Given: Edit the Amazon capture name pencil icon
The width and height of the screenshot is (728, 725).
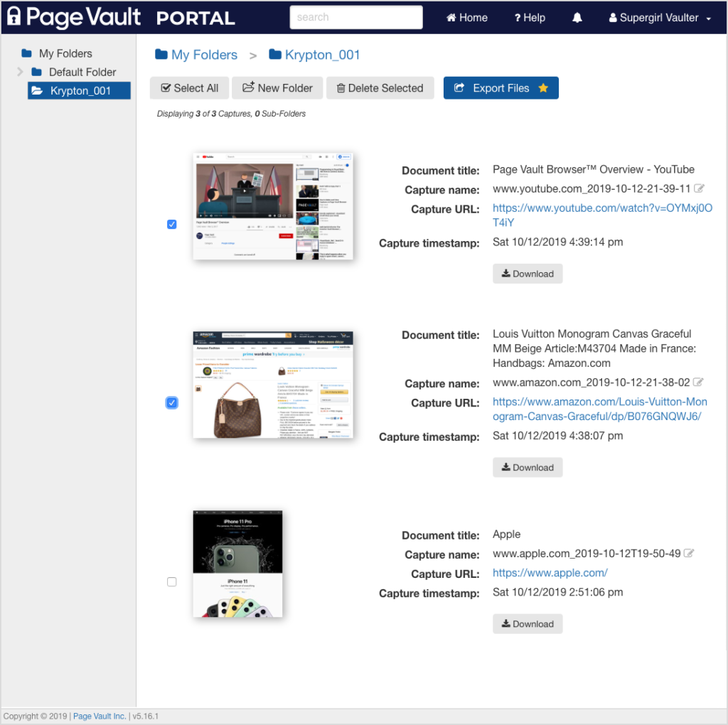Looking at the screenshot, I should coord(698,382).
